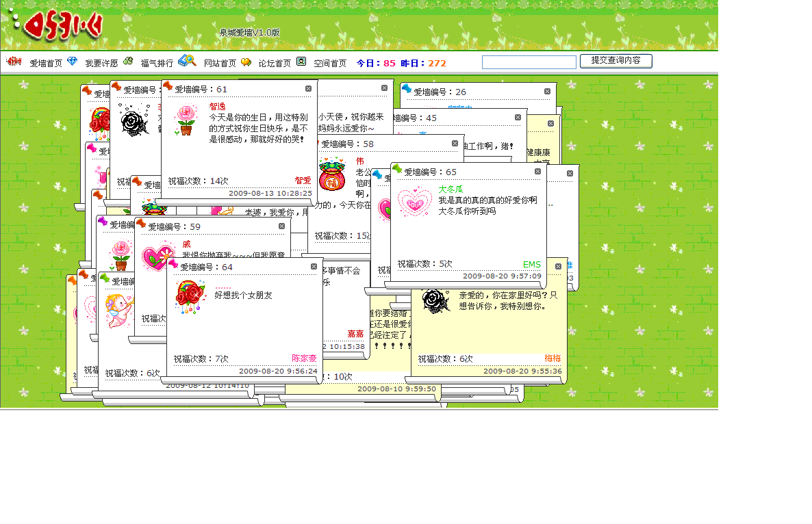The height and width of the screenshot is (524, 812).
Task: Click the black rose image on the top-left note
Action: click(x=135, y=120)
